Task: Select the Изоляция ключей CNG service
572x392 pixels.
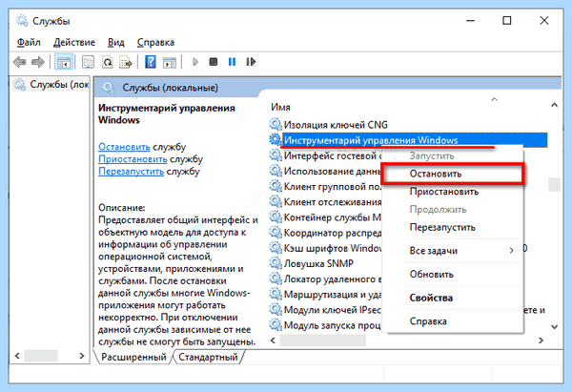Action: [x=336, y=125]
